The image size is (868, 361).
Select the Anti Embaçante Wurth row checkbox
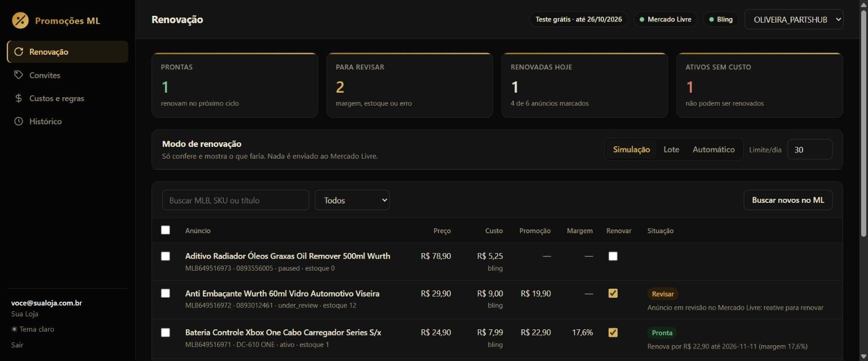(x=166, y=293)
